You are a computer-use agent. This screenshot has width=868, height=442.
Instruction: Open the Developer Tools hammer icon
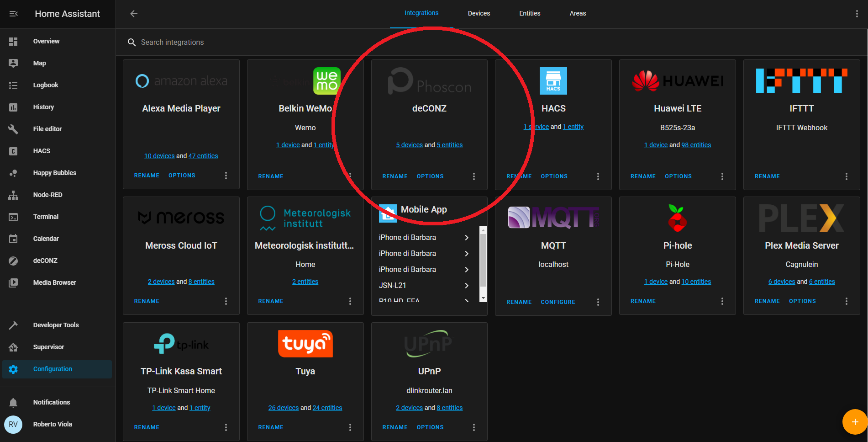click(x=13, y=325)
